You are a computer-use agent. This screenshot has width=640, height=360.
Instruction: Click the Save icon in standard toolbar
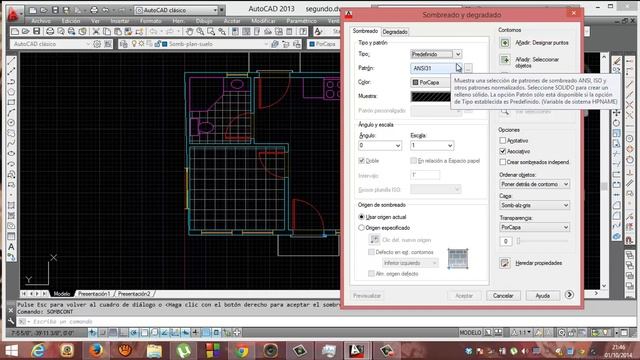tap(37, 31)
